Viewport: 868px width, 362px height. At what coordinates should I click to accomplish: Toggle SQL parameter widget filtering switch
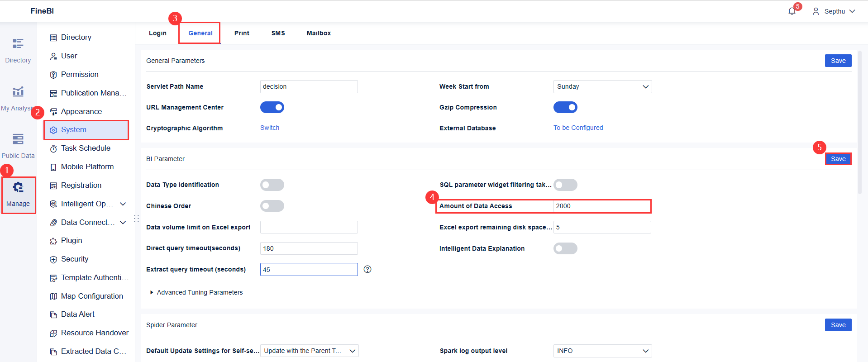coord(565,185)
